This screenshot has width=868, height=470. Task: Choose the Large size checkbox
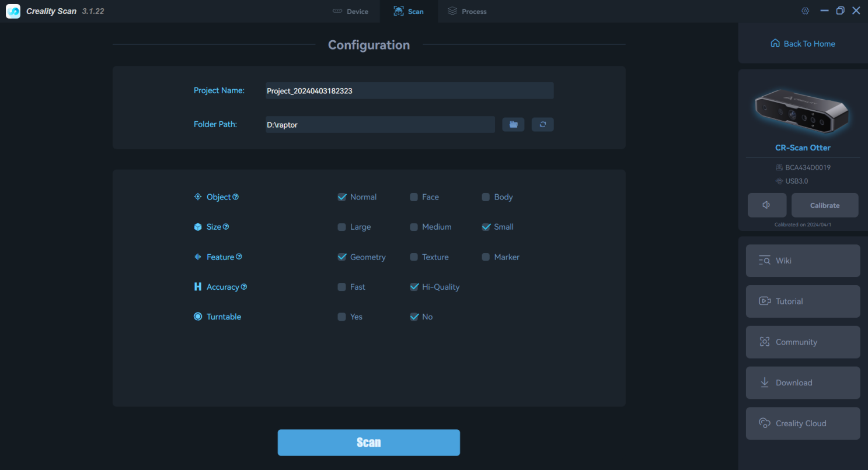(342, 227)
